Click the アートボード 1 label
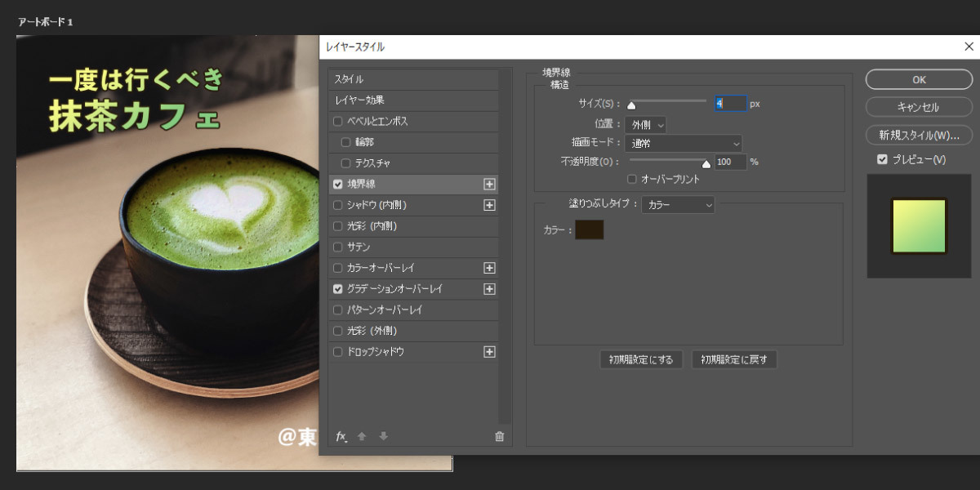Screen dimensions: 980x490 46,21
